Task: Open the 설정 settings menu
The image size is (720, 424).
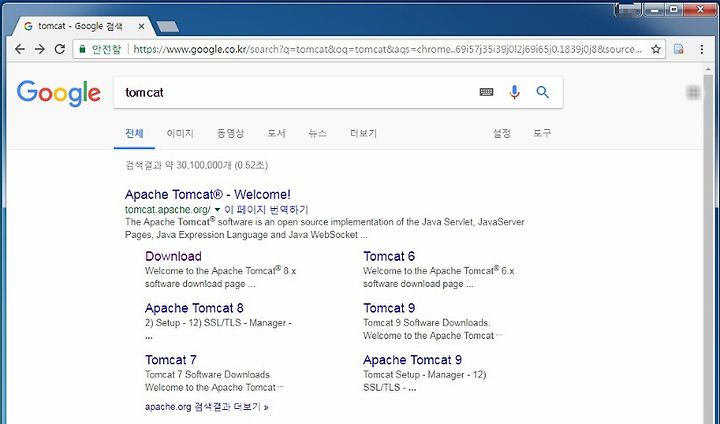Action: pos(501,134)
